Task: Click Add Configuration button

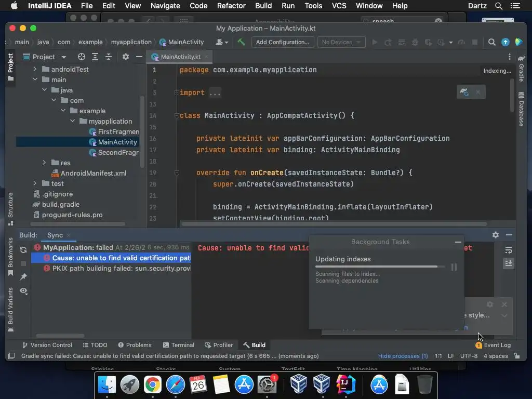Action: (x=282, y=42)
